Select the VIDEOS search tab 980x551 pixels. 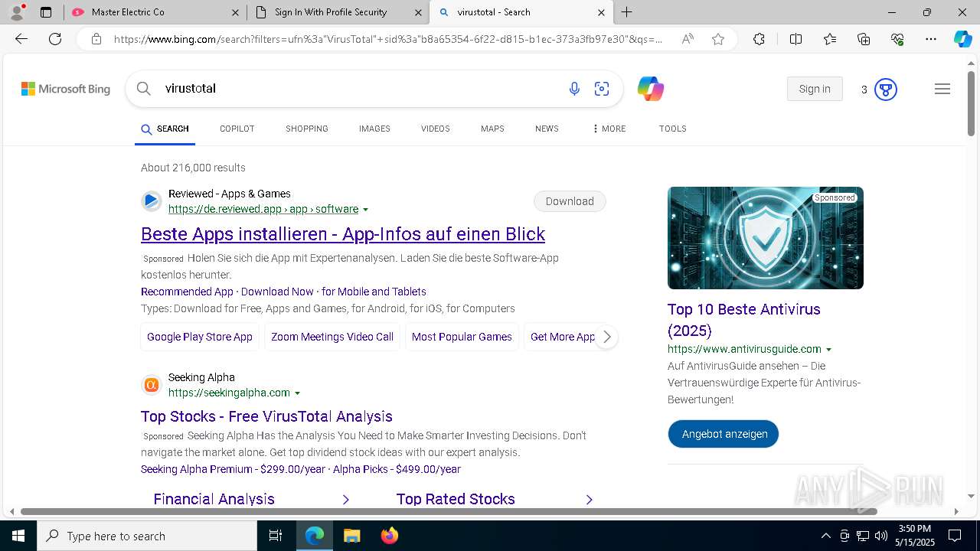435,129
